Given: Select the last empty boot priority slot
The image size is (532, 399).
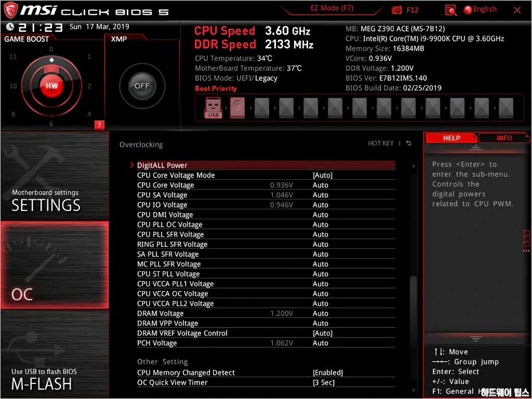Looking at the screenshot, I should pyautogui.click(x=506, y=108).
